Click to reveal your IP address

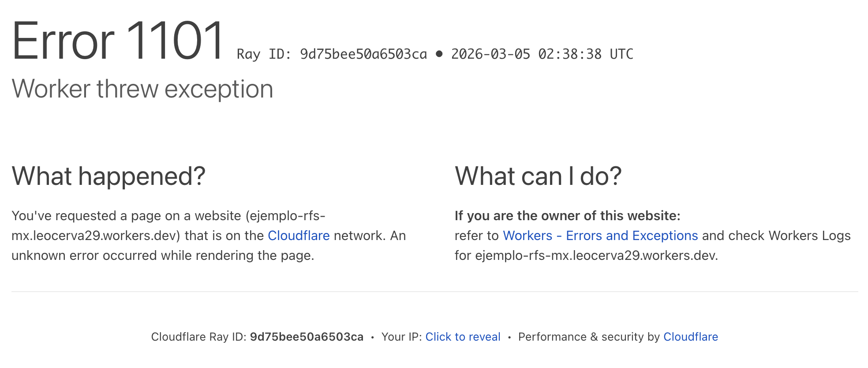click(x=463, y=337)
